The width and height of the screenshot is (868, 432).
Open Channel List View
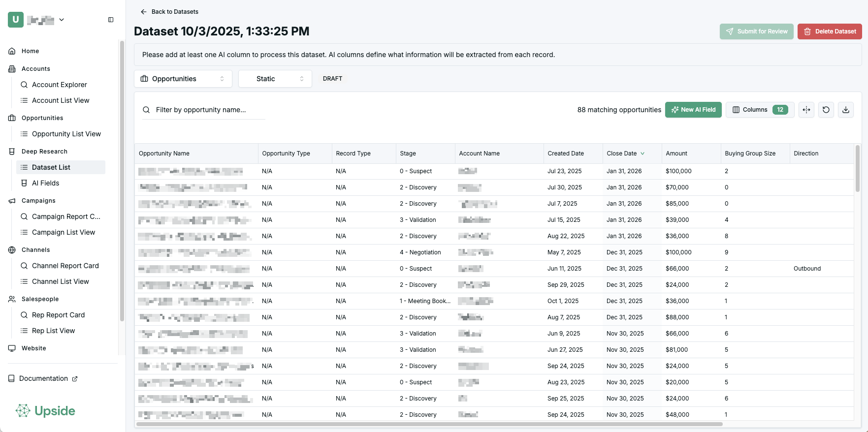[x=61, y=281]
